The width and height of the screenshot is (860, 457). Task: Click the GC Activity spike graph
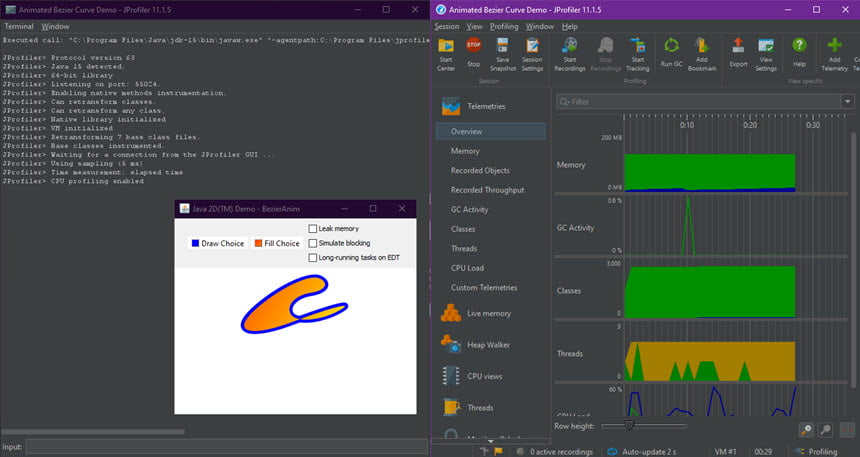pos(688,225)
